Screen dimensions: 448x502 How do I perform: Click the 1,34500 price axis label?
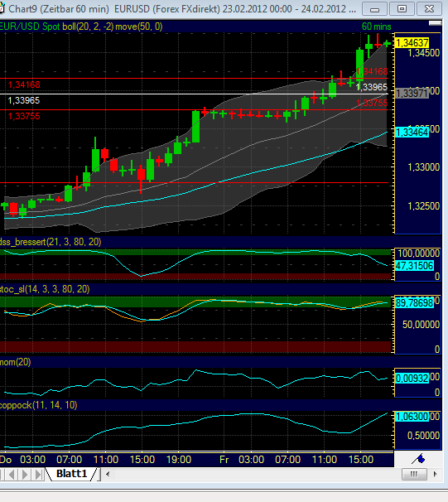click(x=424, y=53)
